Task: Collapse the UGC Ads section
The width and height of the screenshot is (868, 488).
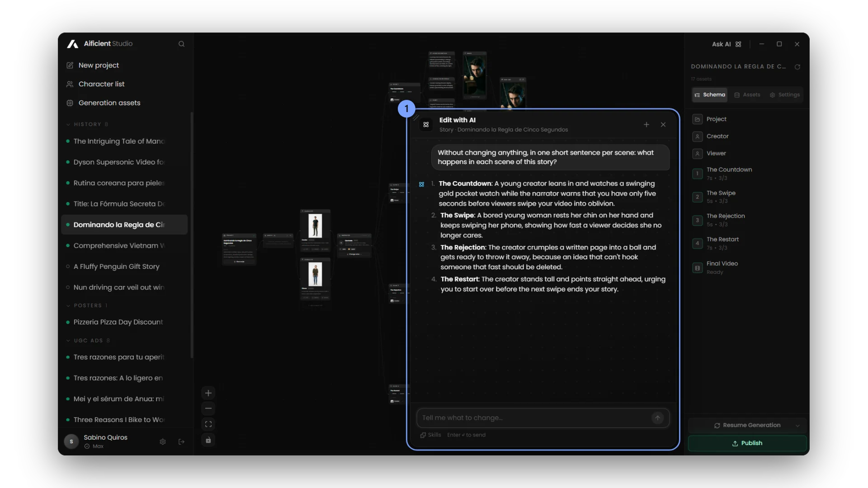Action: click(89, 341)
